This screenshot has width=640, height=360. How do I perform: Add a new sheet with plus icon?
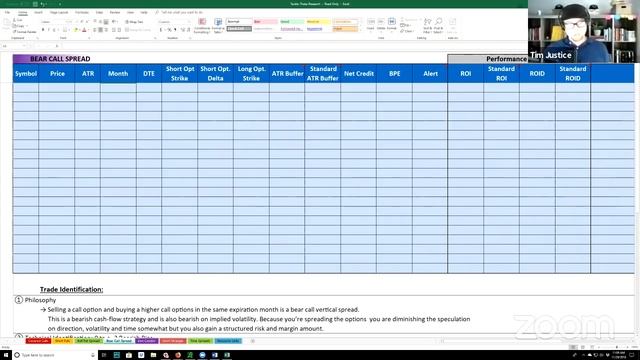pyautogui.click(x=253, y=341)
